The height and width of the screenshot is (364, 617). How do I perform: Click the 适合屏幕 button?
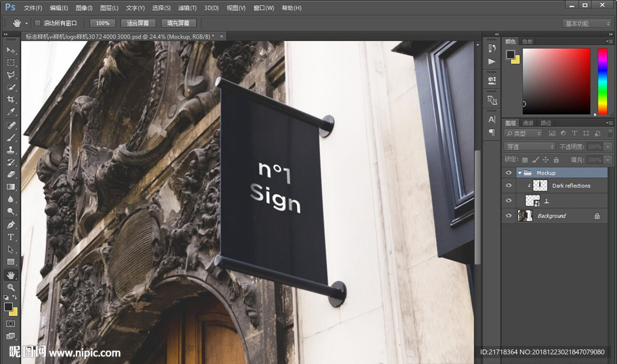tap(138, 24)
